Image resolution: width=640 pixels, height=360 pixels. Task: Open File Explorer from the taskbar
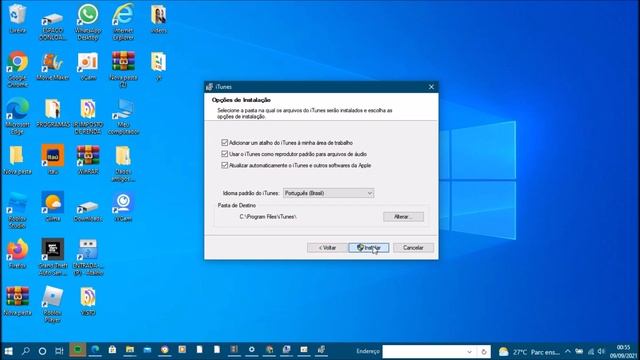click(x=130, y=350)
